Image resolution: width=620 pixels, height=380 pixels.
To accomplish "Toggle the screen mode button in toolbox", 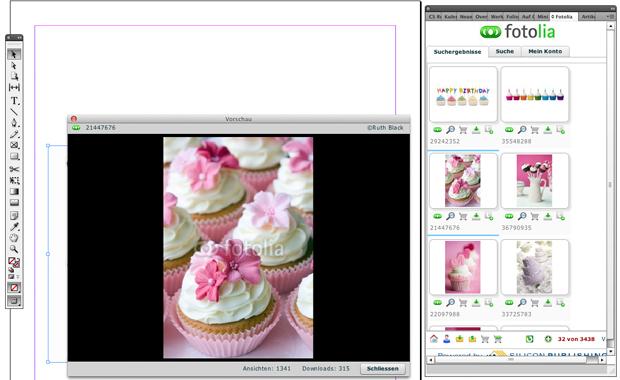I will 14,301.
